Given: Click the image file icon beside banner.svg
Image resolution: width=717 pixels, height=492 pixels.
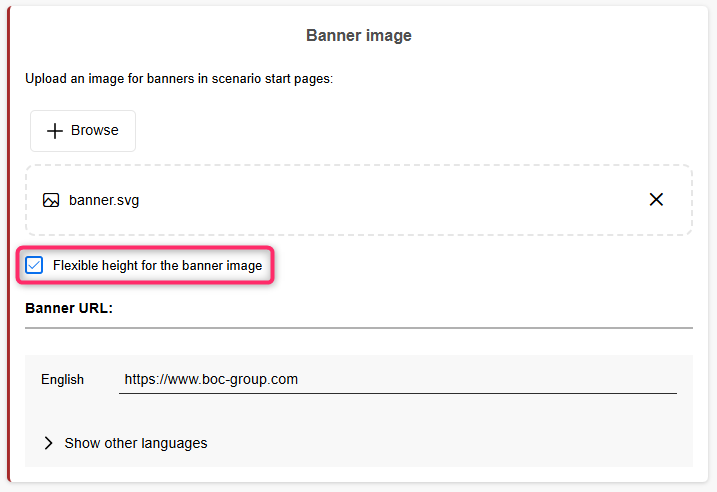Looking at the screenshot, I should point(51,200).
